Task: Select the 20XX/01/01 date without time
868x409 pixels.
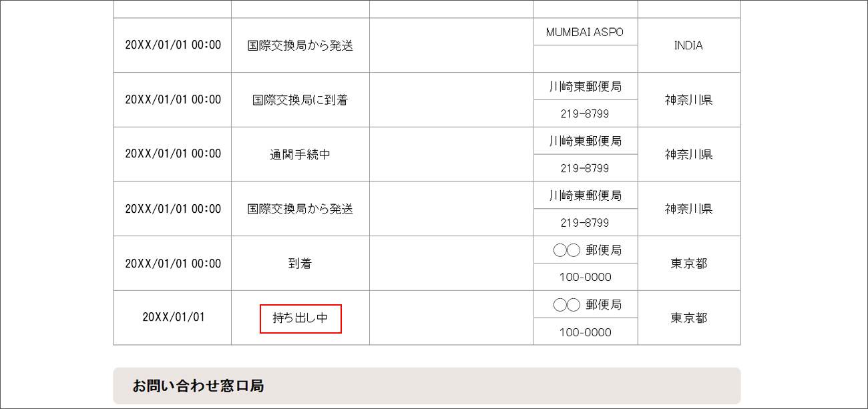Action: point(173,317)
